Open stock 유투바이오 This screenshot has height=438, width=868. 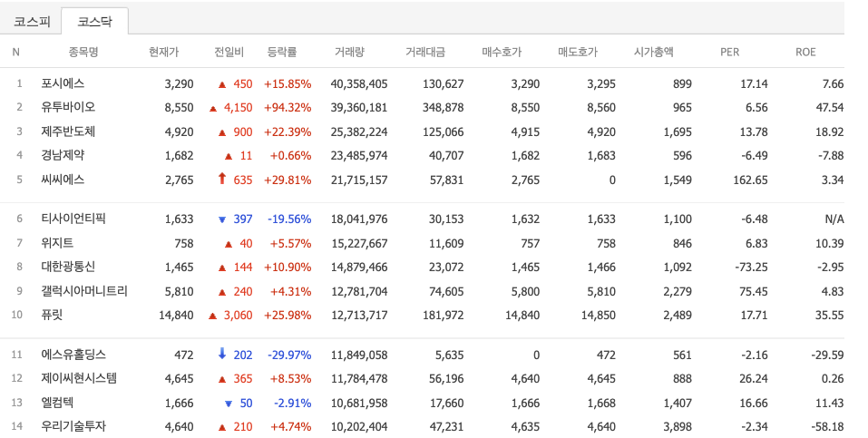[68, 107]
